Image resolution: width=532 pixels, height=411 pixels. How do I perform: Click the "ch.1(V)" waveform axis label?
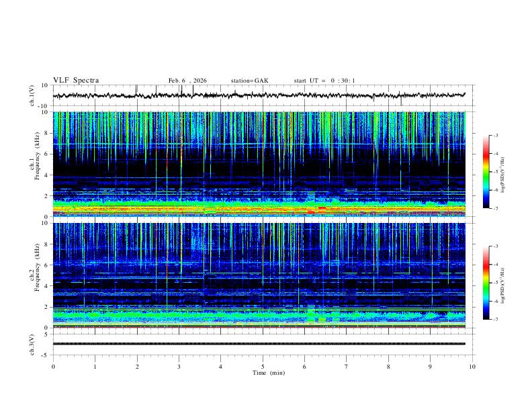click(32, 95)
